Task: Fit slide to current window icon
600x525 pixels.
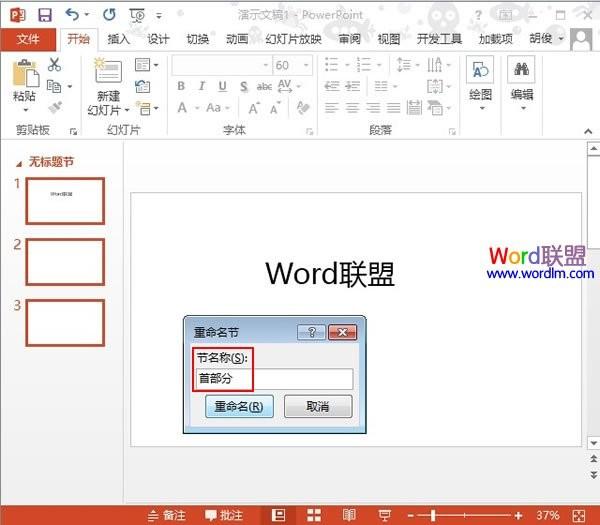Action: tap(579, 515)
